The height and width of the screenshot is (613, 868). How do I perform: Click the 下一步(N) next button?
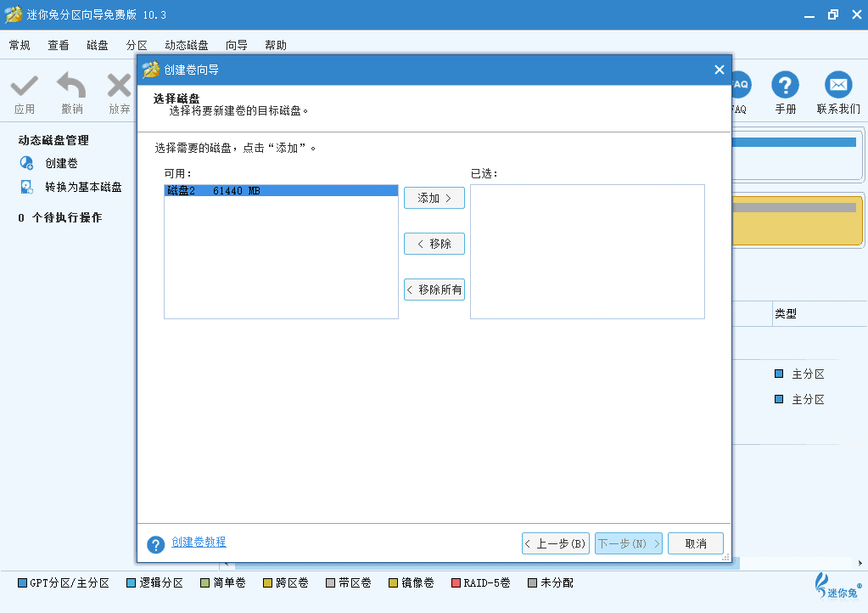coord(629,543)
